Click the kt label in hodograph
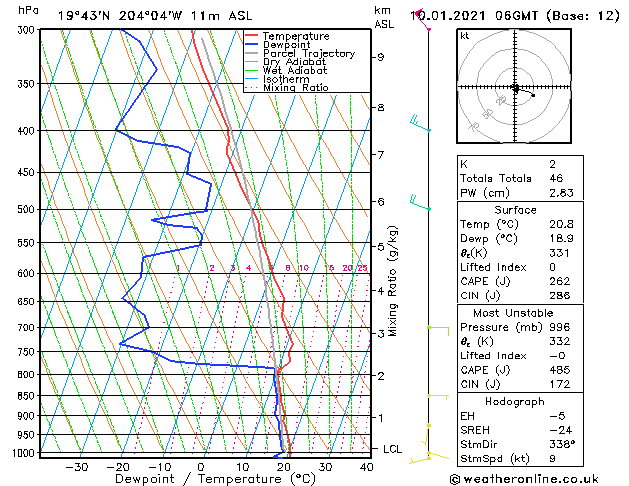Viewport: 629px width, 486px height. point(465,36)
